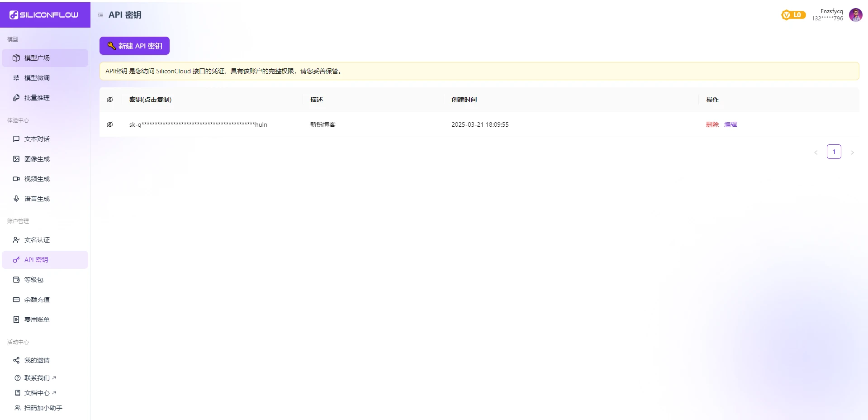Click the 描述 column header
Screen dimensions: 868x420
(317, 100)
